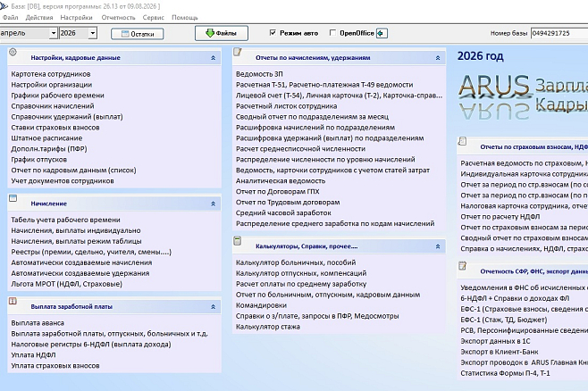Open Экспорт в Клиент-Банк

(500, 352)
